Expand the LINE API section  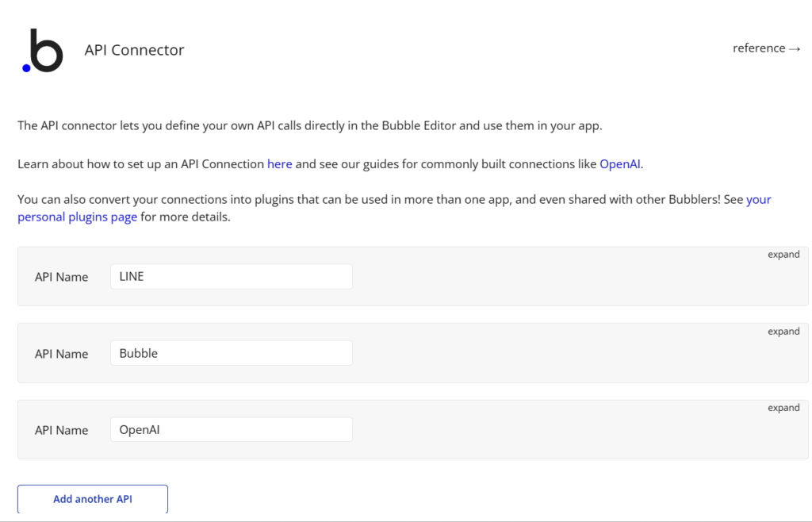[783, 255]
